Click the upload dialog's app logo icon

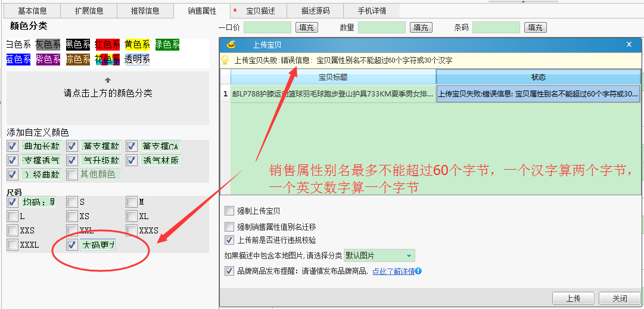click(x=231, y=45)
